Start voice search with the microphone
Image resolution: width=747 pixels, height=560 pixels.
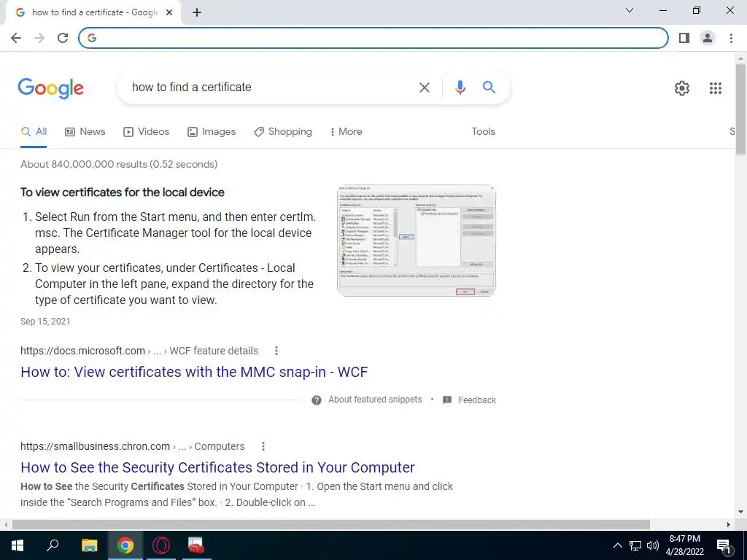point(460,87)
